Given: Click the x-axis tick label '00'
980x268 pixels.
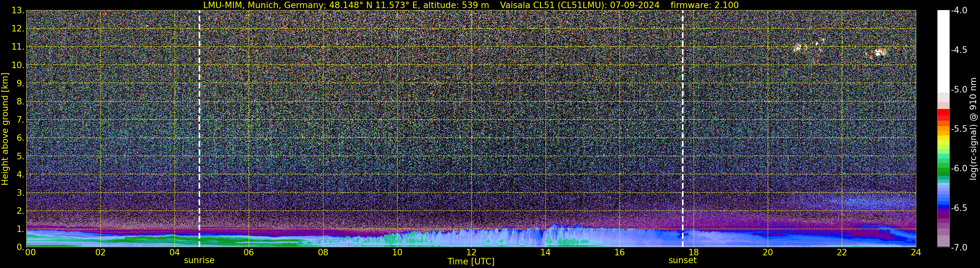Looking at the screenshot, I should tap(30, 252).
